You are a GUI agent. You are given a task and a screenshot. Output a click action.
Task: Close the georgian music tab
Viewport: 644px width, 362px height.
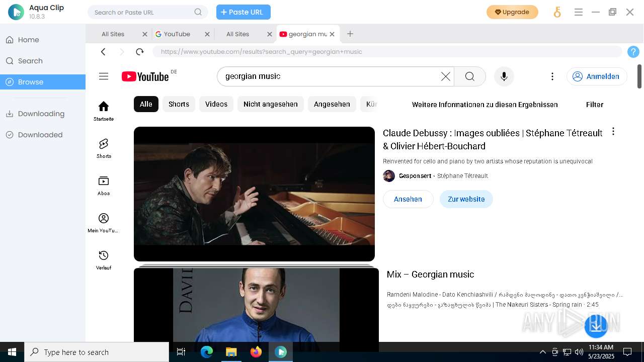pyautogui.click(x=332, y=34)
